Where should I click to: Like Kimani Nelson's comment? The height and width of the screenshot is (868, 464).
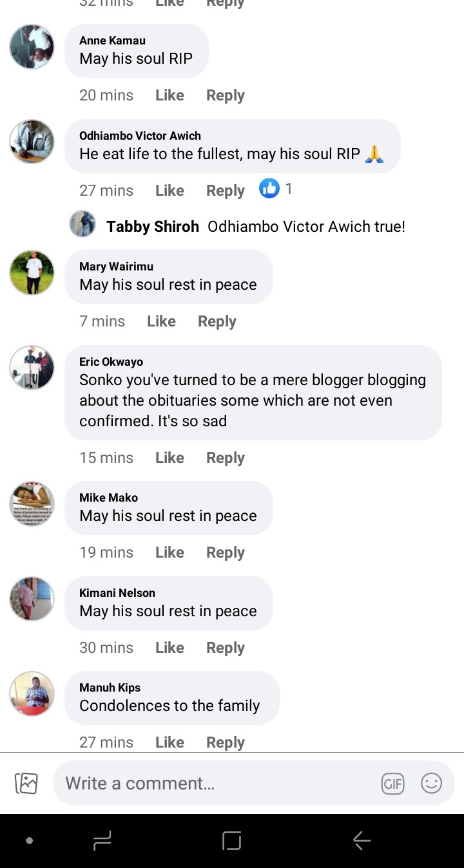pos(169,648)
